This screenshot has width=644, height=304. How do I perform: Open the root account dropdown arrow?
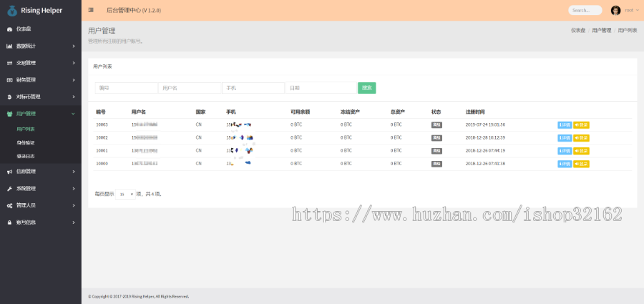click(637, 10)
